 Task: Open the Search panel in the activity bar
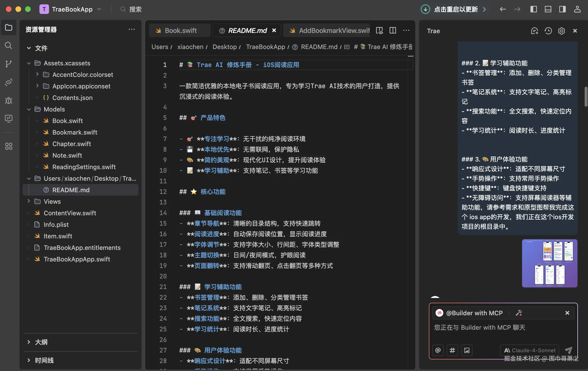(9, 45)
